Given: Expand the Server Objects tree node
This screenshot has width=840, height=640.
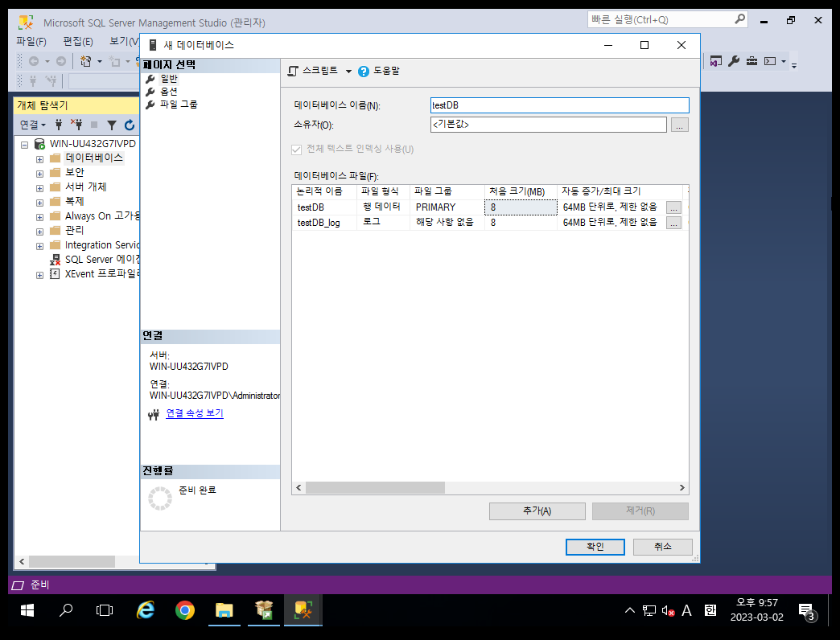Looking at the screenshot, I should pyautogui.click(x=39, y=188).
